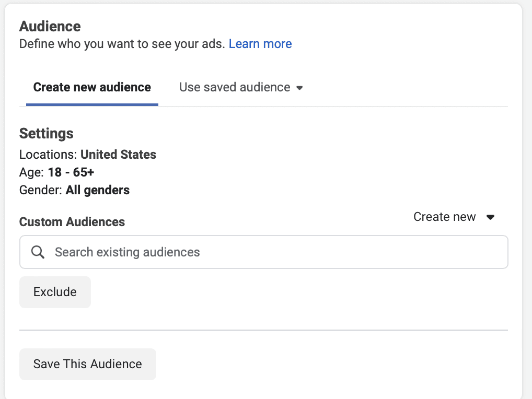Switch to Create new audience tab

click(92, 87)
